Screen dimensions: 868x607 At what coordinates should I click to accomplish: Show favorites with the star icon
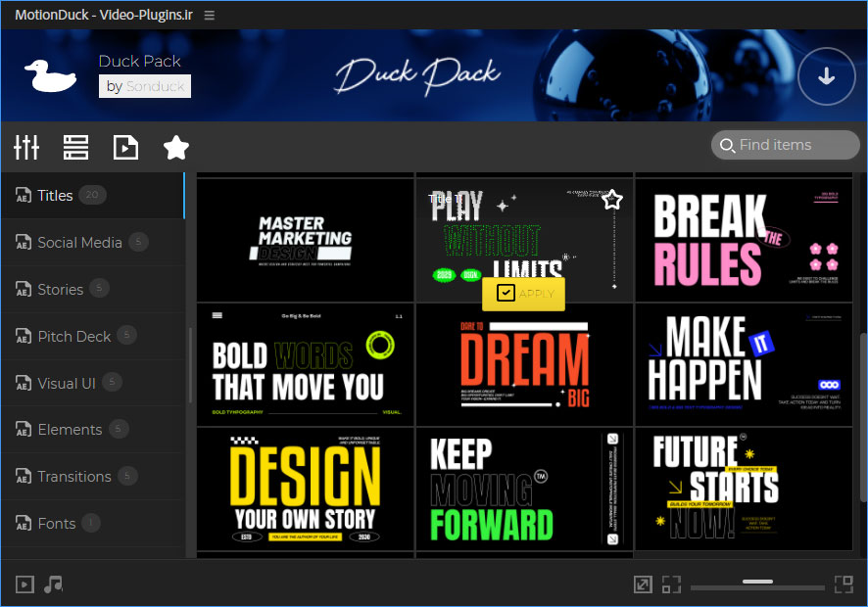(176, 147)
